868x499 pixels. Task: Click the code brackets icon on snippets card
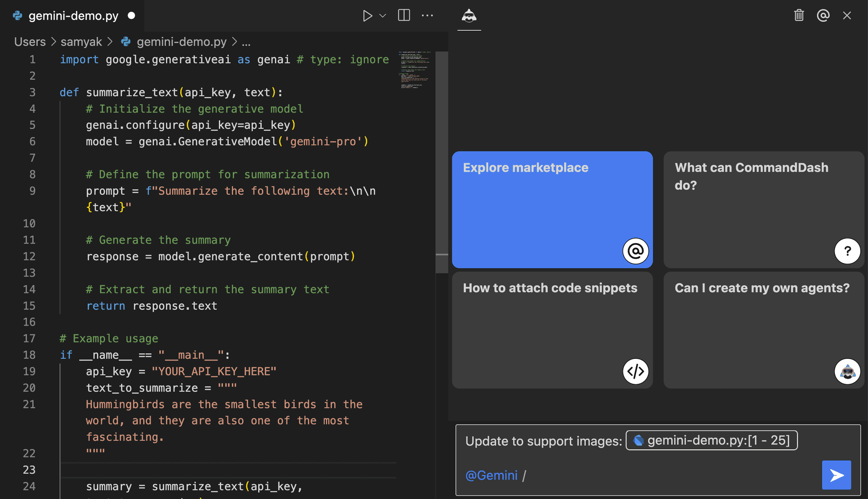click(635, 372)
